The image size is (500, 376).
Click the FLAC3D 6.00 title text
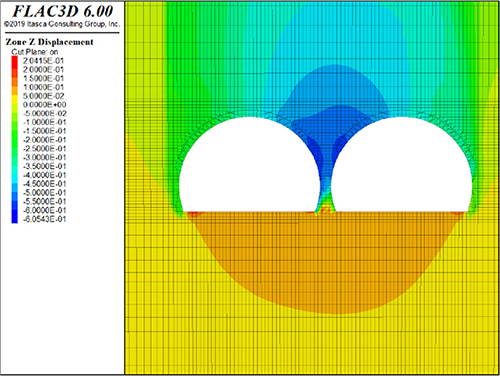point(63,11)
